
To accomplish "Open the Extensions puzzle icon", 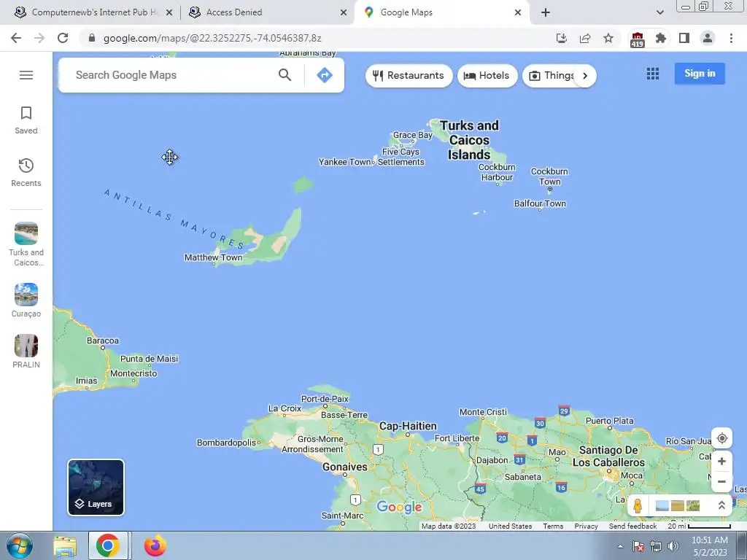I will click(x=660, y=38).
